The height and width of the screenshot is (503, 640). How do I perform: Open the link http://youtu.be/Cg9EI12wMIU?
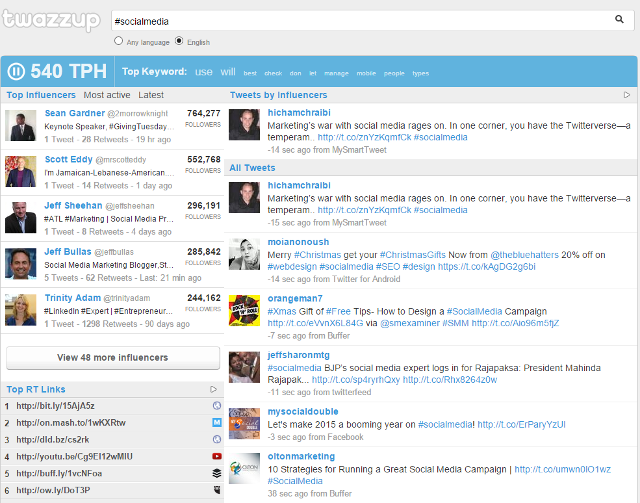(74, 456)
